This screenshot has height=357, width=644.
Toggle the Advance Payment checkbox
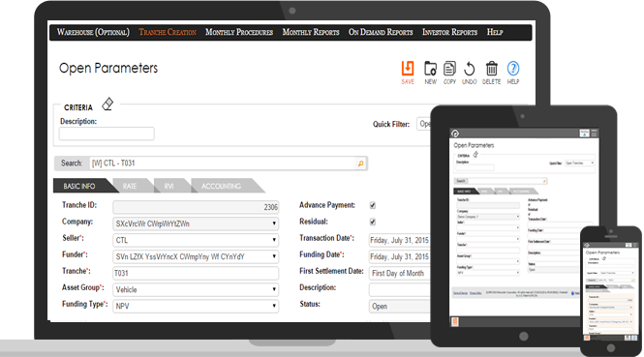(373, 205)
